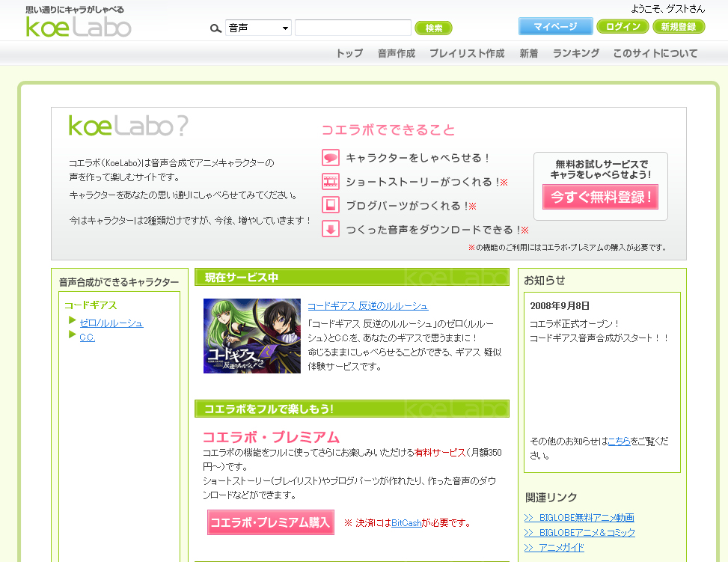Click the magnifying glass search icon
This screenshot has width=728, height=562.
point(215,28)
